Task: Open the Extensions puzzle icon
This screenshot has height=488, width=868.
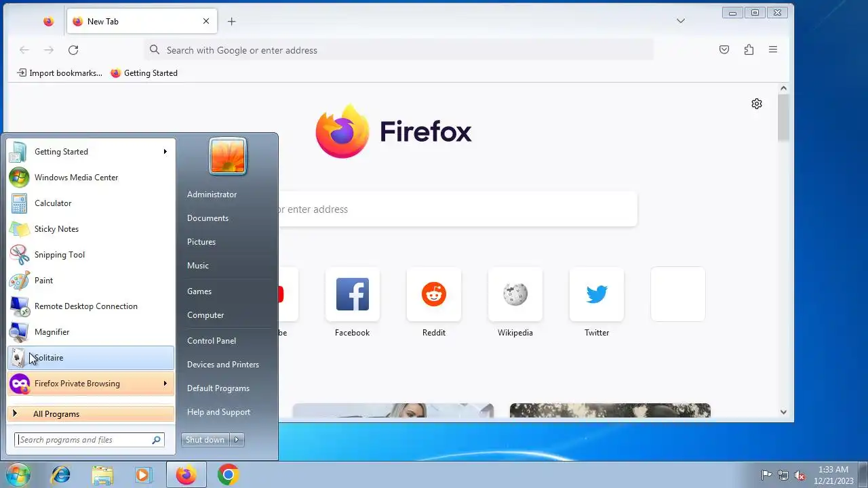Action: click(749, 50)
